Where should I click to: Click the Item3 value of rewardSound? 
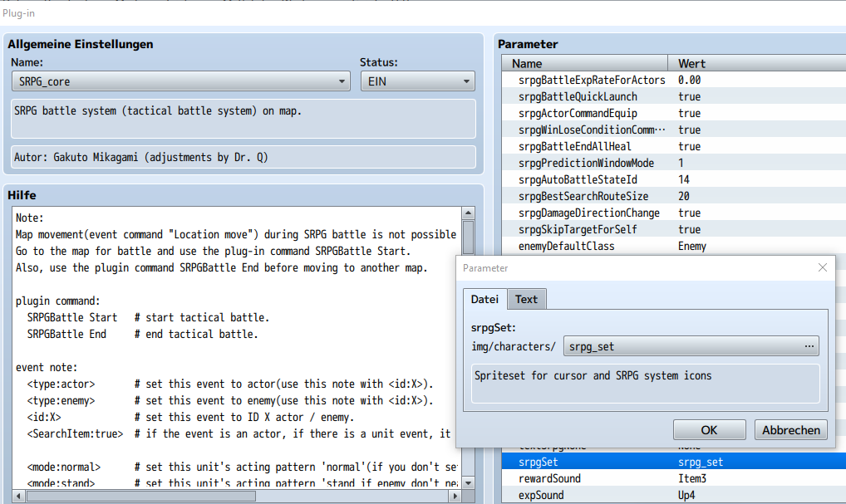692,478
